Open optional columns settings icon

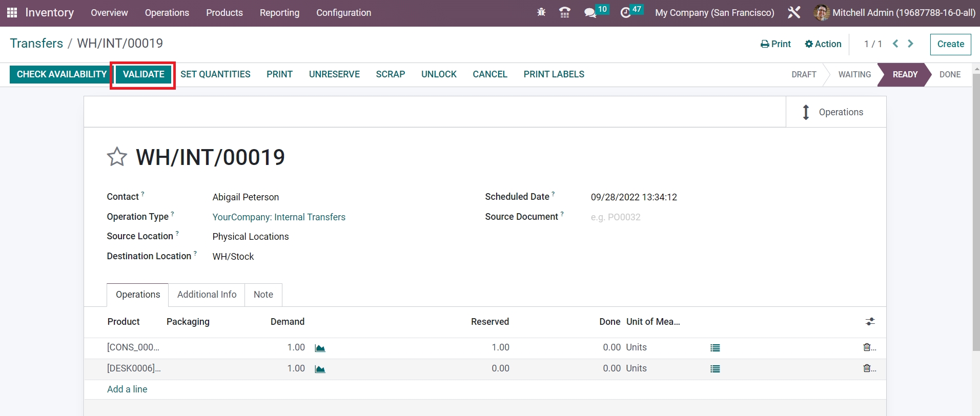tap(870, 322)
